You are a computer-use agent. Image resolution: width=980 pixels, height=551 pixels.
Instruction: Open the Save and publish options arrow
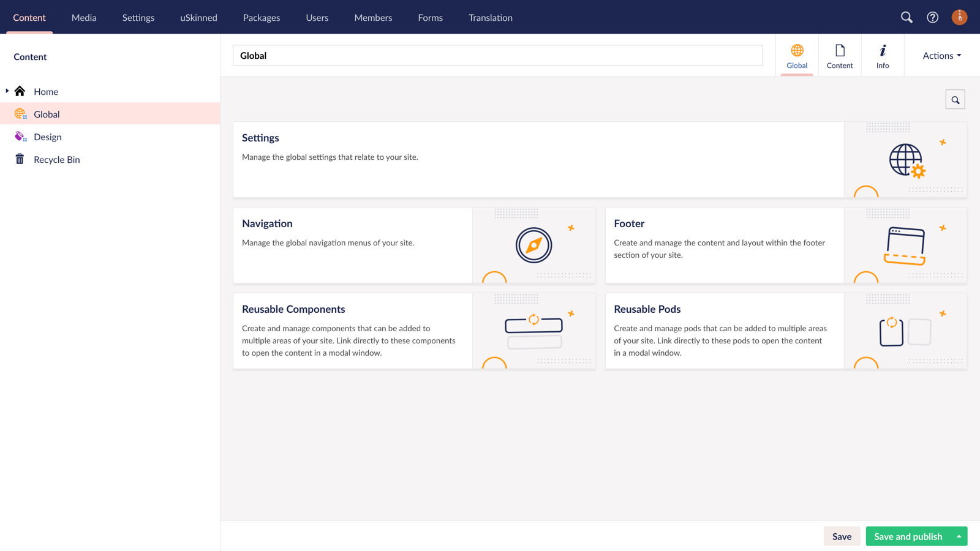959,536
